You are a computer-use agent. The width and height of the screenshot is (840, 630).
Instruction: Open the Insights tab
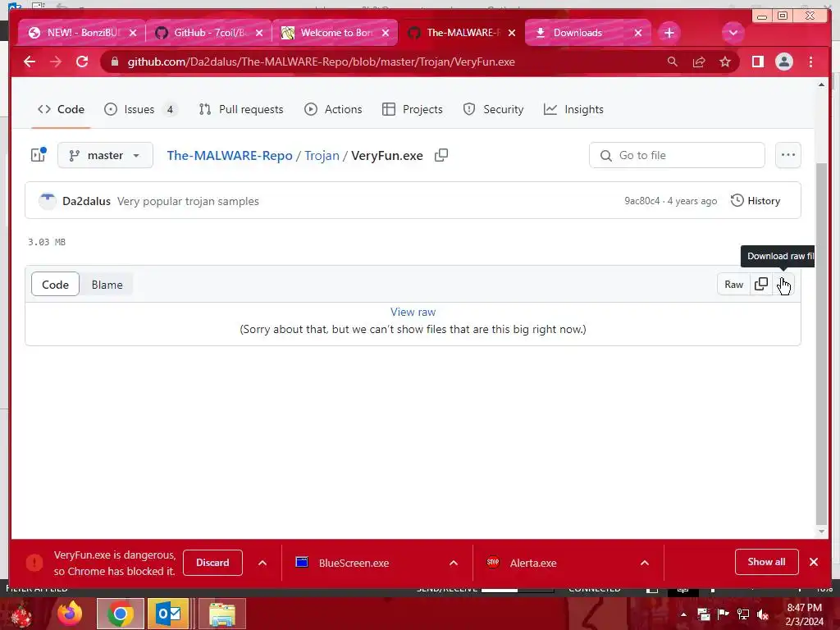[573, 109]
